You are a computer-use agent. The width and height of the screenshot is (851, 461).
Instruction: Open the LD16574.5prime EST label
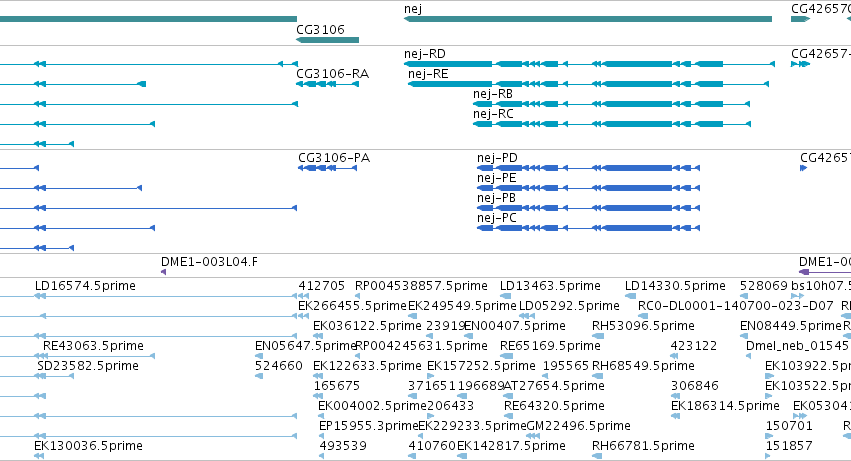85,286
